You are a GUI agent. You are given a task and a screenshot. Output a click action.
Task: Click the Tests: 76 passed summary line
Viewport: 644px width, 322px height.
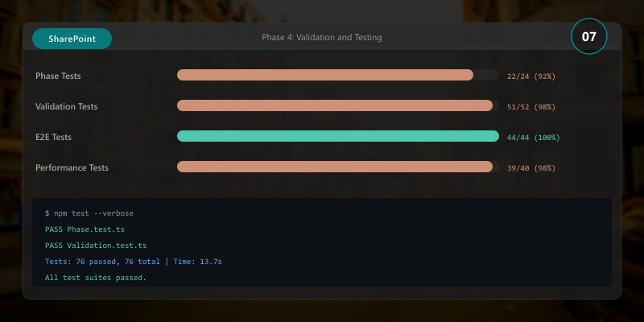coord(134,261)
